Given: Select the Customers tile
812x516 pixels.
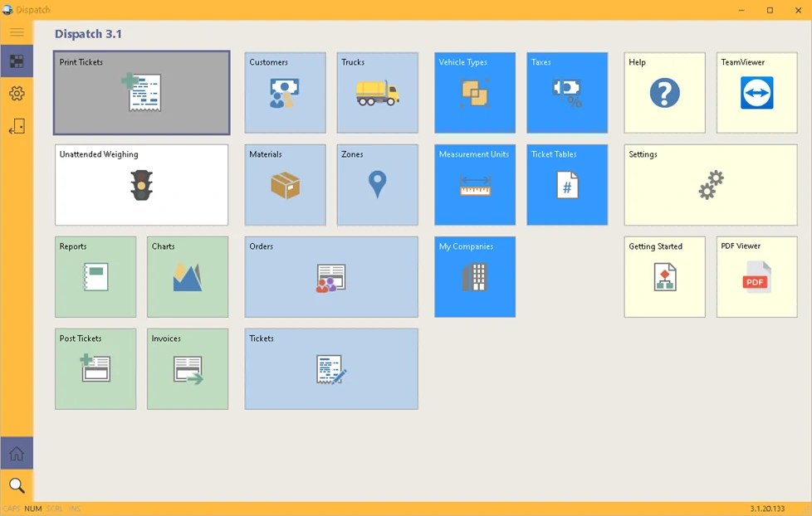Looking at the screenshot, I should (x=285, y=92).
